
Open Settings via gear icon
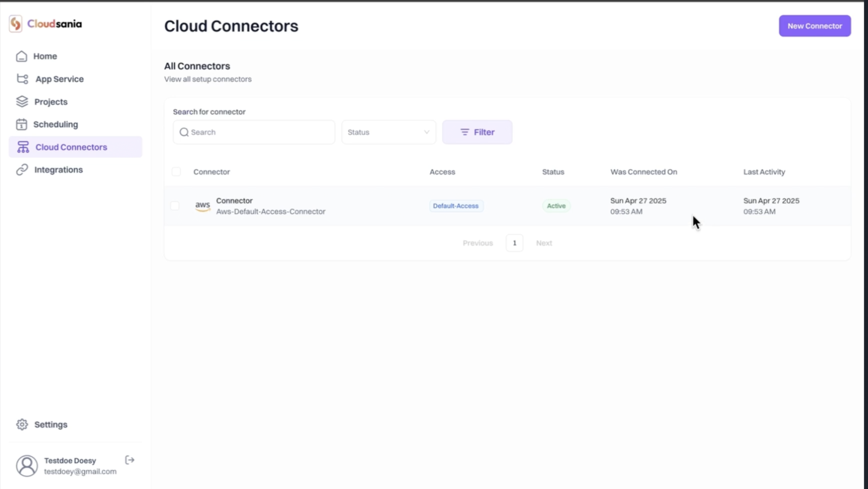[x=22, y=424]
